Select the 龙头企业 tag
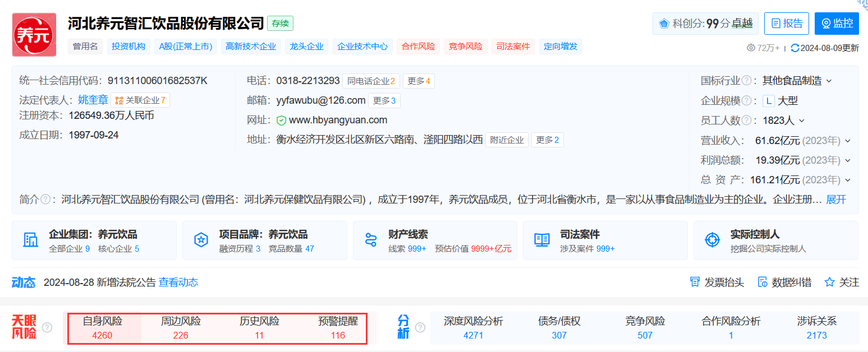 [x=307, y=47]
